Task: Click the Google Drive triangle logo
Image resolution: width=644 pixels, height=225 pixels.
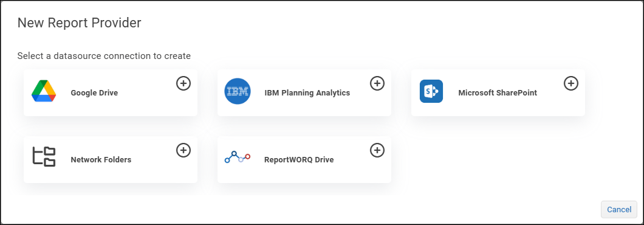Action: click(44, 91)
